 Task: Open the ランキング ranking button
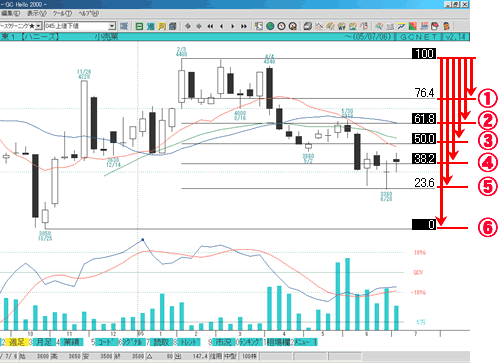(x=251, y=342)
